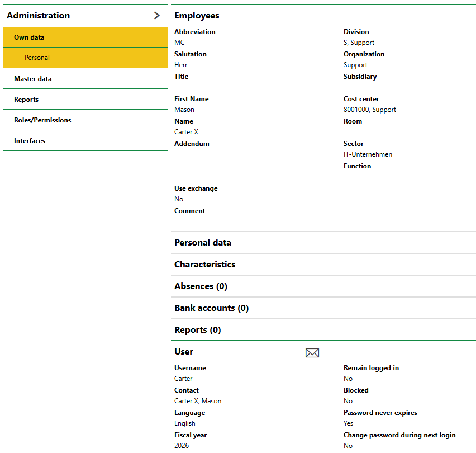
Task: Click the sector value IT-Unternehmen
Action: [x=368, y=154]
